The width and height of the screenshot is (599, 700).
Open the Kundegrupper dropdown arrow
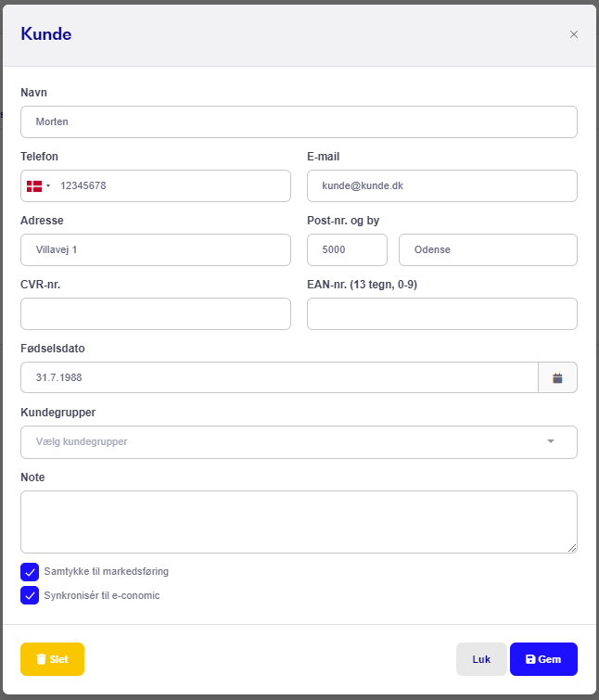pos(551,441)
